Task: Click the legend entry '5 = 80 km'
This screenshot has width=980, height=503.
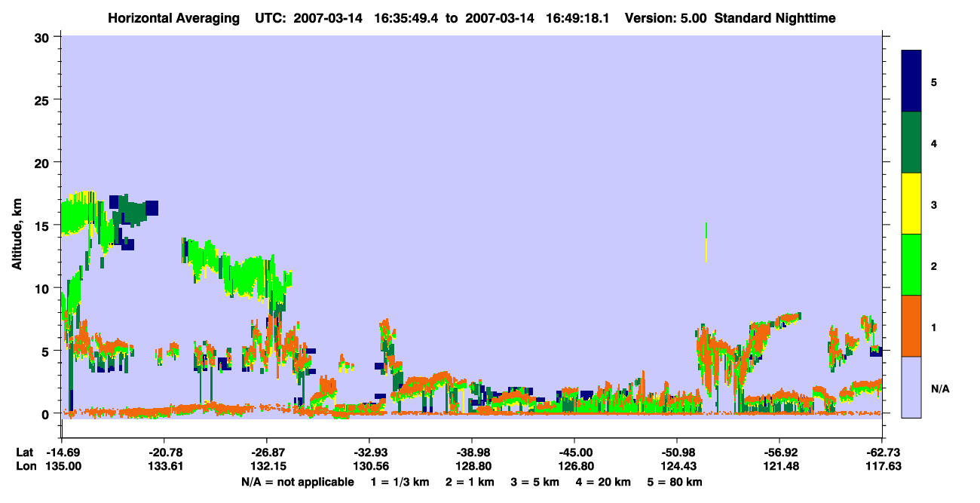Action: [676, 482]
